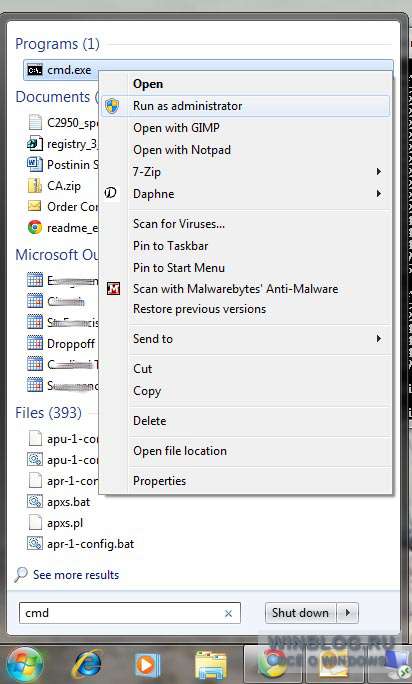Open the Shut down options arrow
The height and width of the screenshot is (684, 412).
(348, 613)
